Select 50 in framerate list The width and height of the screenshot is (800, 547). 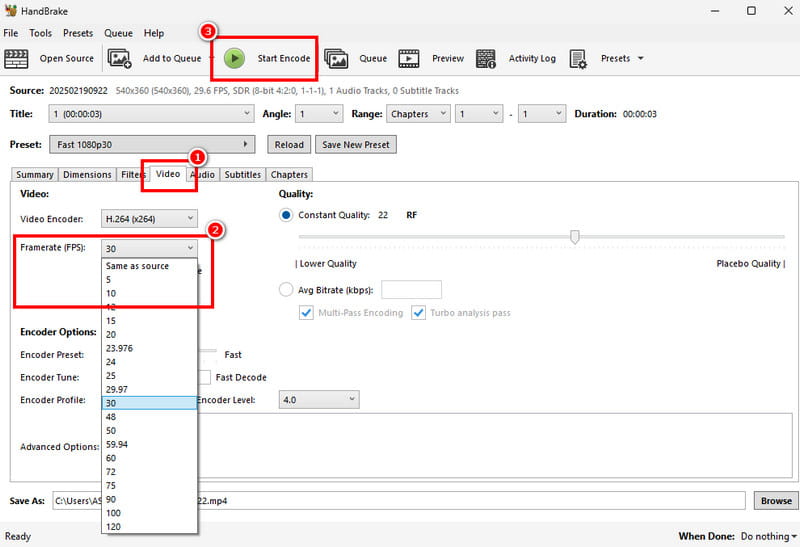coord(149,431)
